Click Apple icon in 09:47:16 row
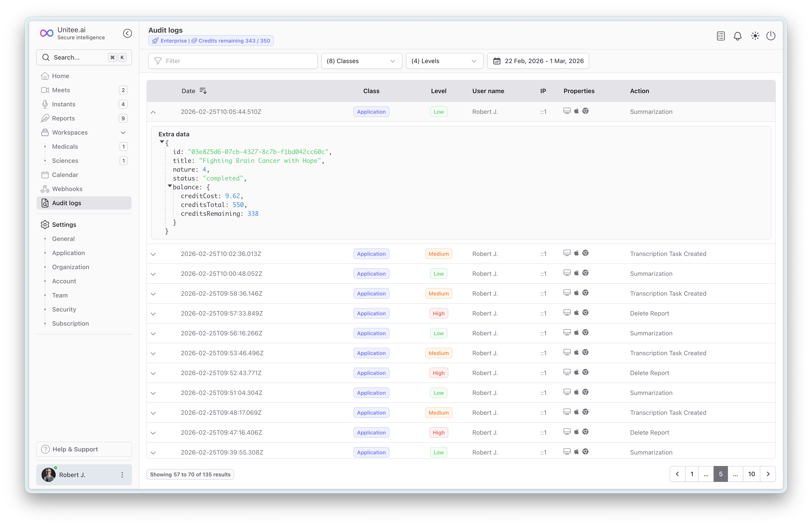812x526 pixels. 576,432
